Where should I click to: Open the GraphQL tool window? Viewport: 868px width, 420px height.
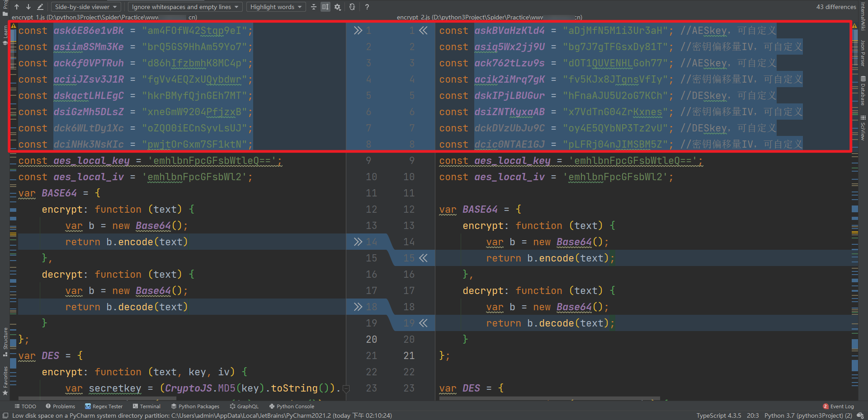point(244,406)
